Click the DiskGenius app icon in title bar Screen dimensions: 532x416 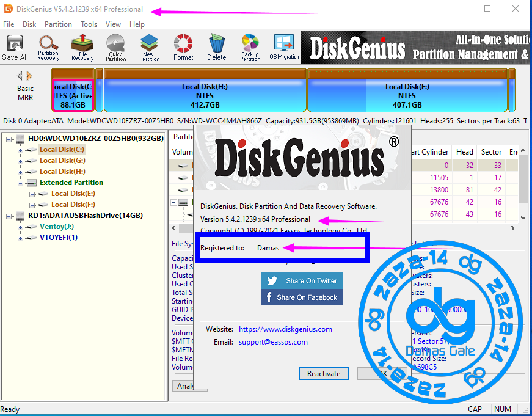(8, 9)
